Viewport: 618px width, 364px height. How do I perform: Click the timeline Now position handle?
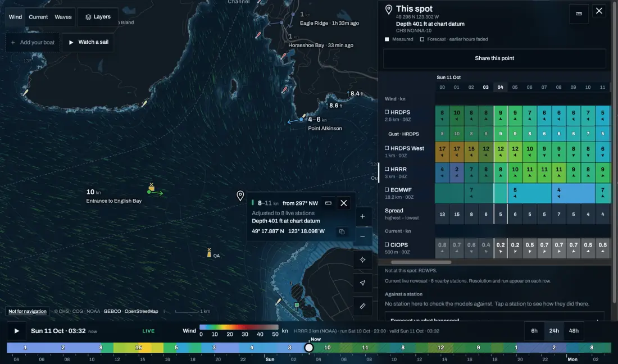(x=309, y=348)
